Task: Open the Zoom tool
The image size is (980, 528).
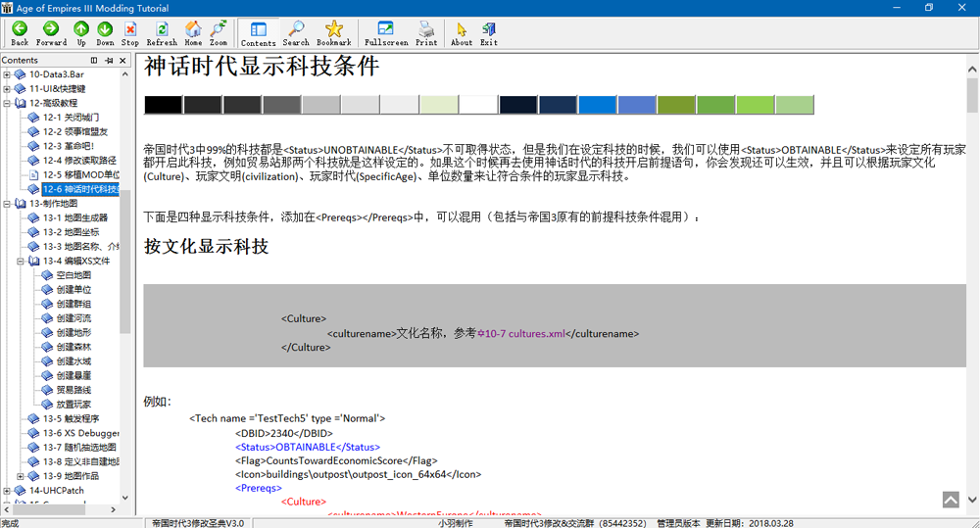Action: pos(219,33)
